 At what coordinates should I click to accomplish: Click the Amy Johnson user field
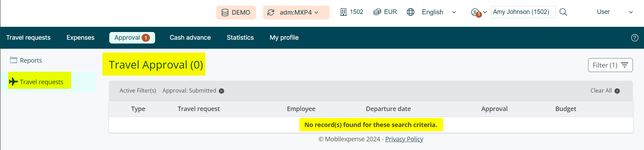(x=523, y=12)
